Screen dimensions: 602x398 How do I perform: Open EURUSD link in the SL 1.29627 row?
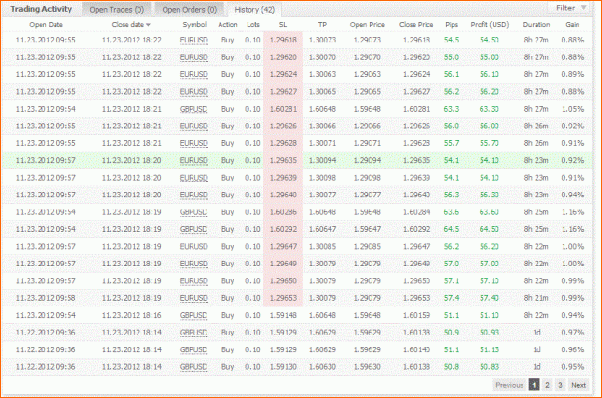(194, 92)
